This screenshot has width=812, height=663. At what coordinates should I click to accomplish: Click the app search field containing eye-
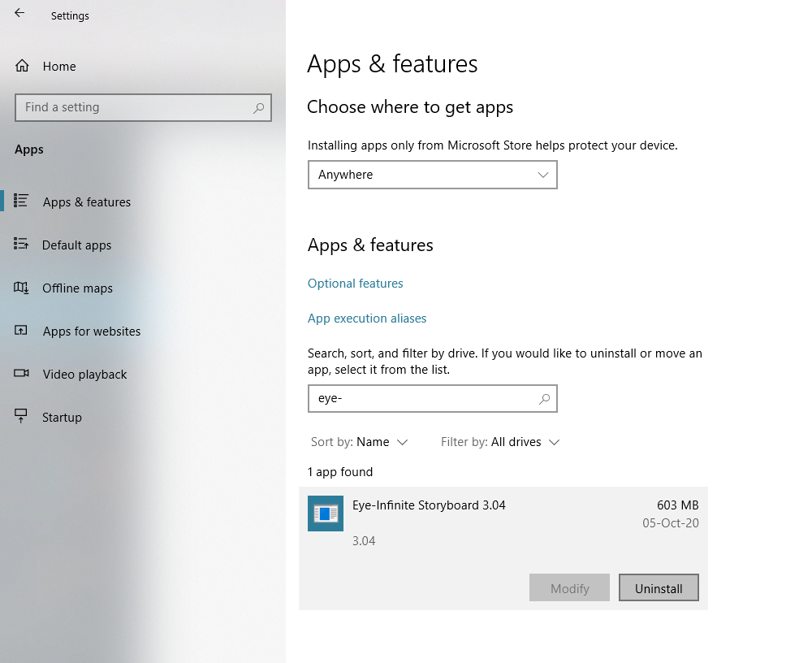click(433, 399)
